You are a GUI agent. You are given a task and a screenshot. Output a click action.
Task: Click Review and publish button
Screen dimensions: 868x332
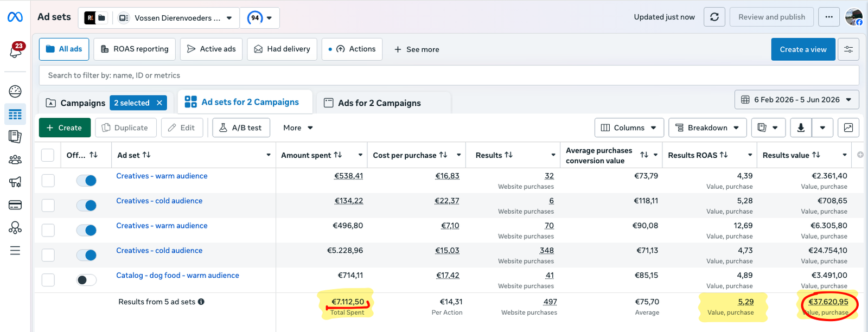pyautogui.click(x=771, y=17)
